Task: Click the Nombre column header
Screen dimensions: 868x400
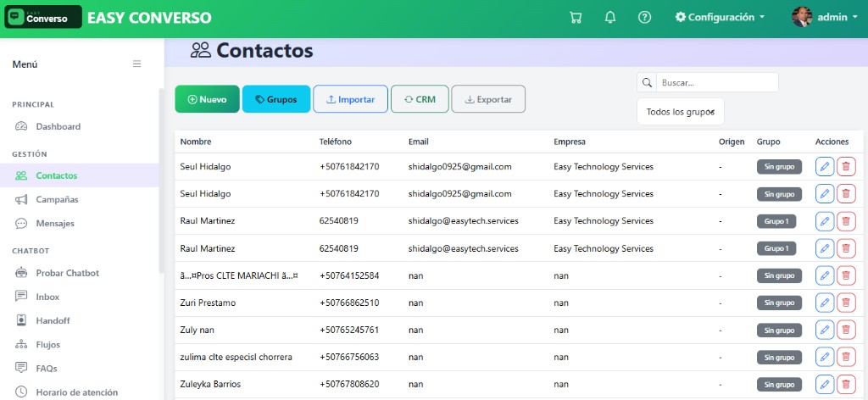Action: (x=196, y=142)
